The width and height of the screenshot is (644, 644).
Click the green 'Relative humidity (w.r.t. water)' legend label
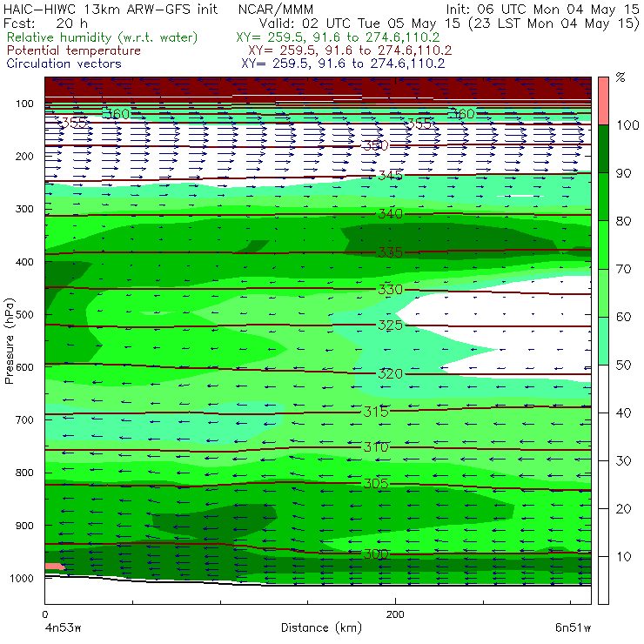[x=103, y=37]
